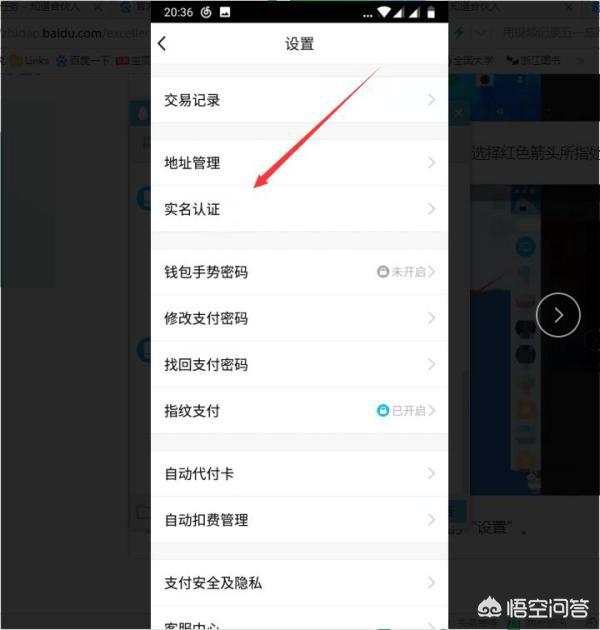Expand chevron on 地址管理 row
The image size is (600, 630).
(x=431, y=163)
